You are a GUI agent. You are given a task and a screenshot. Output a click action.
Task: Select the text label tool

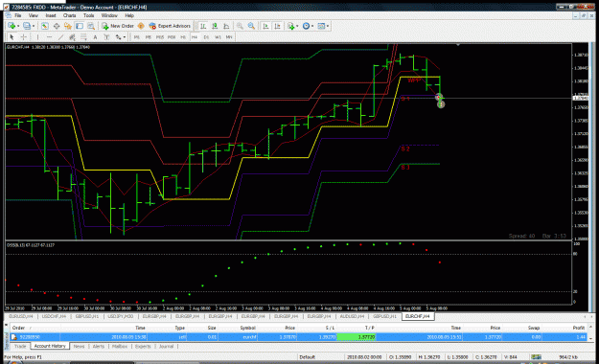pyautogui.click(x=106, y=37)
